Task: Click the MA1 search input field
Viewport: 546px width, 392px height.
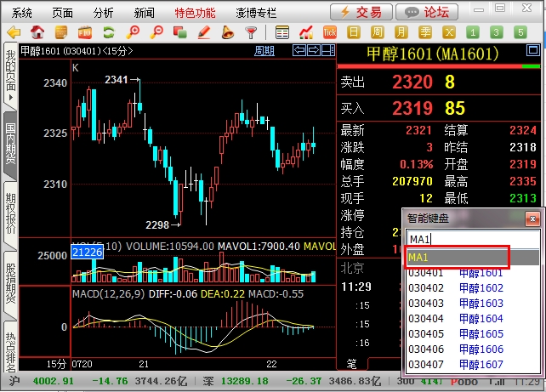Action: [x=472, y=238]
